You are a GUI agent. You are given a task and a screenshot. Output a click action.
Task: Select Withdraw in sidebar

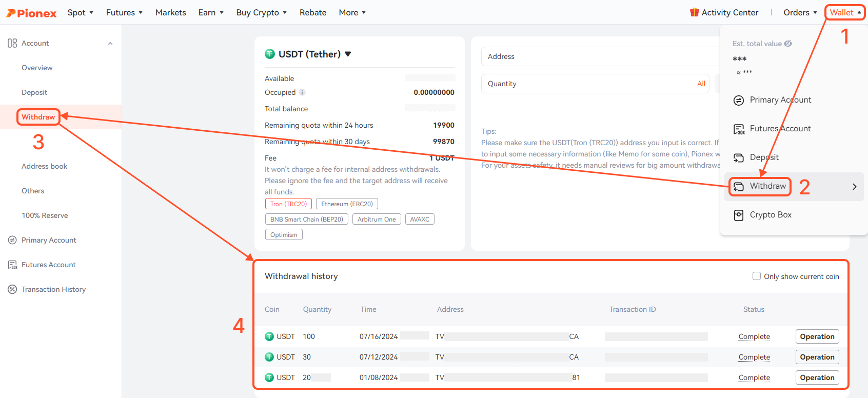[38, 117]
